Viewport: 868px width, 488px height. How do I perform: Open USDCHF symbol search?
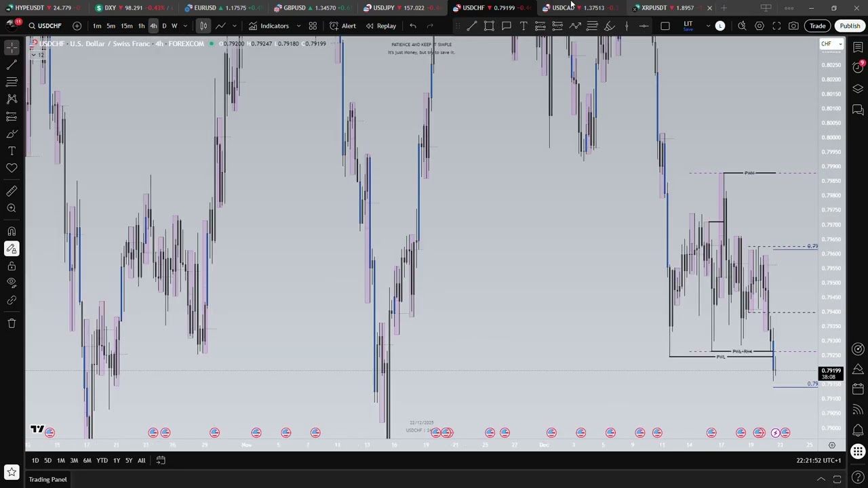pos(45,26)
